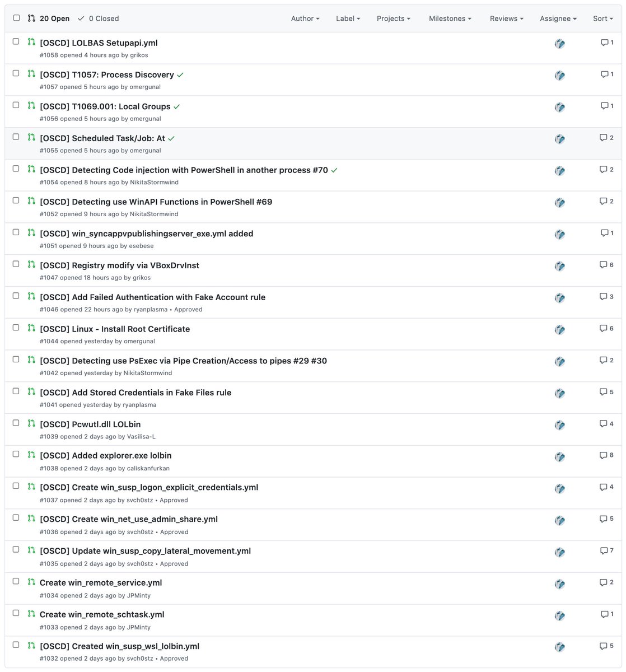
Task: Open the Sort dropdown menu
Action: coord(603,18)
